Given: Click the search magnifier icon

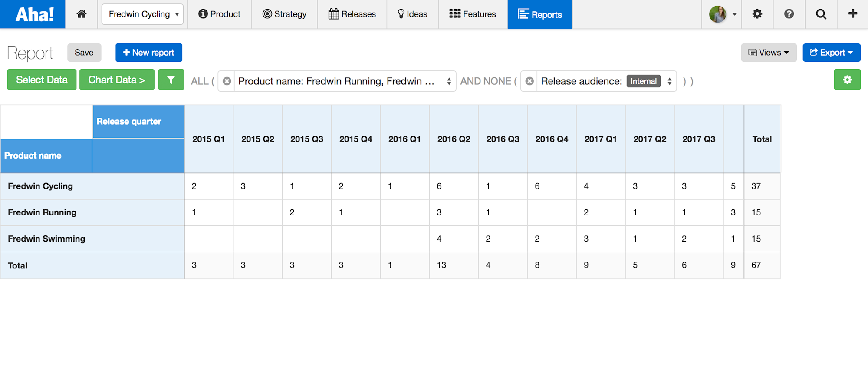Looking at the screenshot, I should point(821,14).
